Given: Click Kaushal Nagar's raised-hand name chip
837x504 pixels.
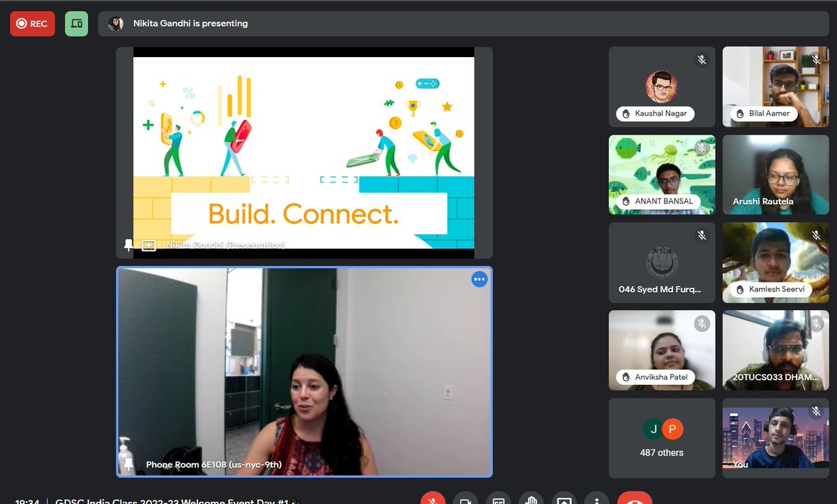Looking at the screenshot, I should [655, 114].
